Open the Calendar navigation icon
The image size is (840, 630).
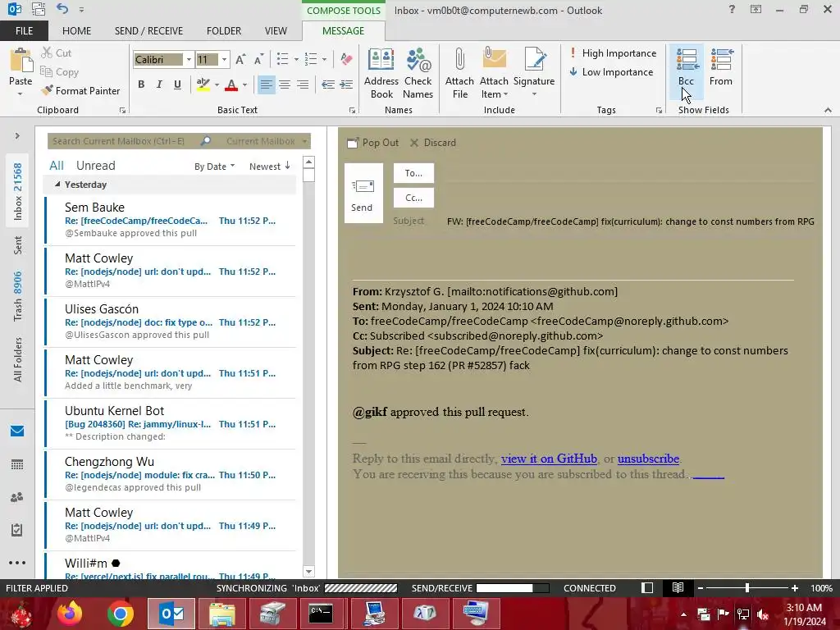(17, 464)
